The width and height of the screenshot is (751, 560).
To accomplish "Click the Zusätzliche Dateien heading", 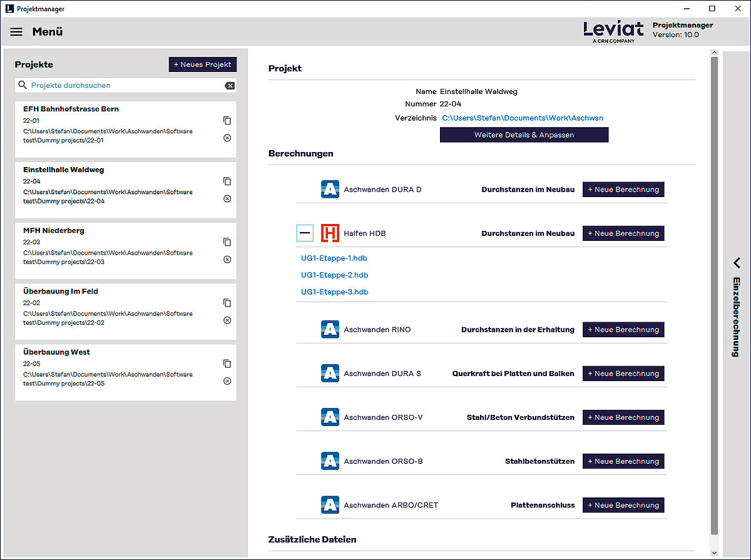I will 312,539.
